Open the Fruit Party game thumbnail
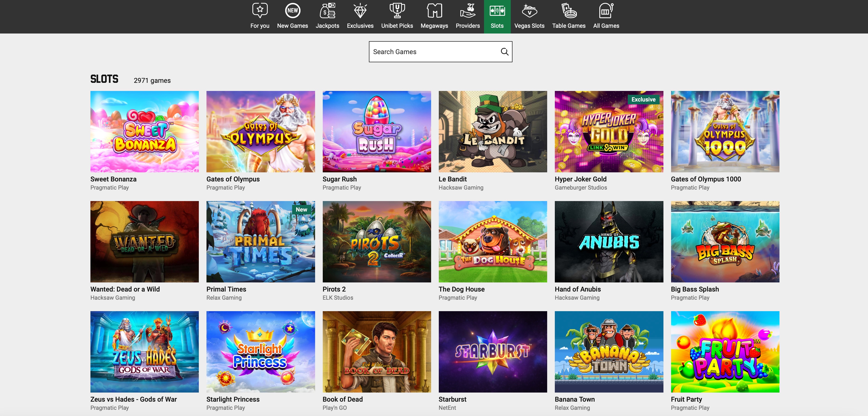Image resolution: width=868 pixels, height=416 pixels. click(725, 352)
